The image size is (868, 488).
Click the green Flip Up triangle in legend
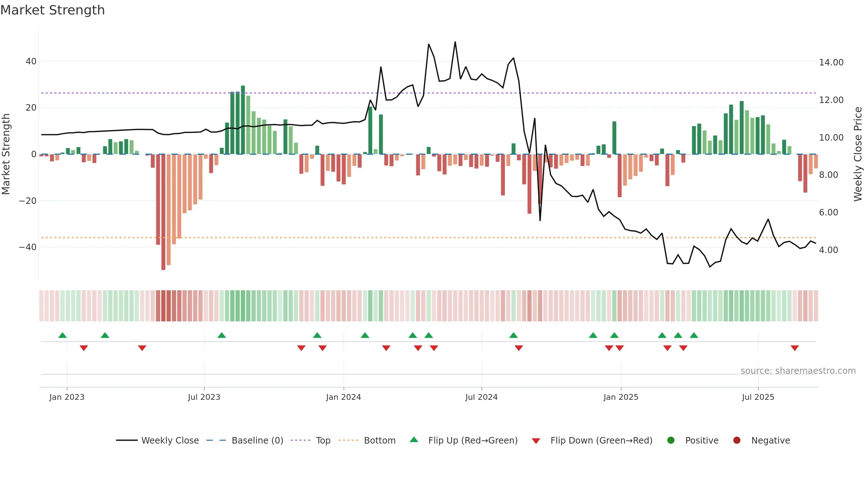coord(414,440)
